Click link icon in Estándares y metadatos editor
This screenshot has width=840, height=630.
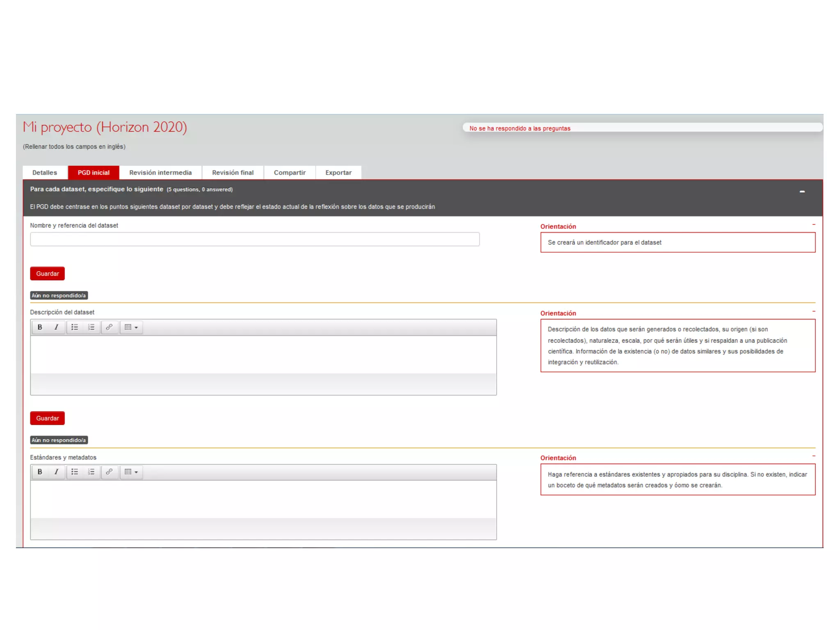pos(109,472)
